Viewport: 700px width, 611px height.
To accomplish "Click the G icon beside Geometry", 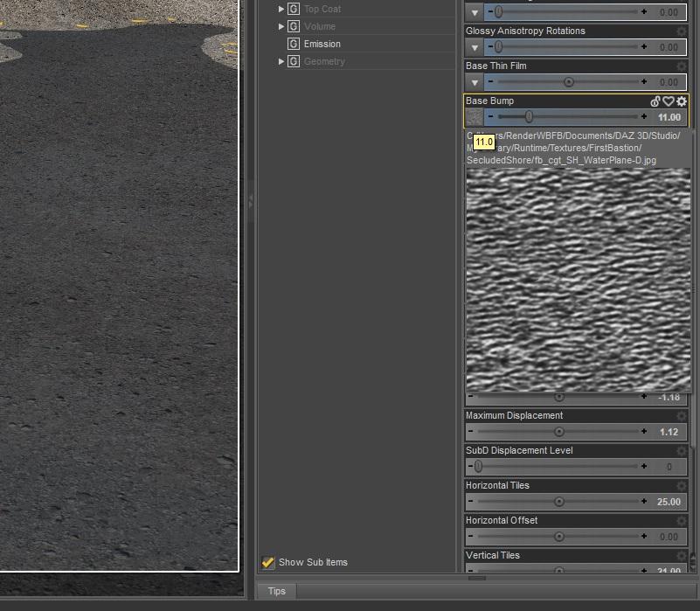I will click(294, 61).
